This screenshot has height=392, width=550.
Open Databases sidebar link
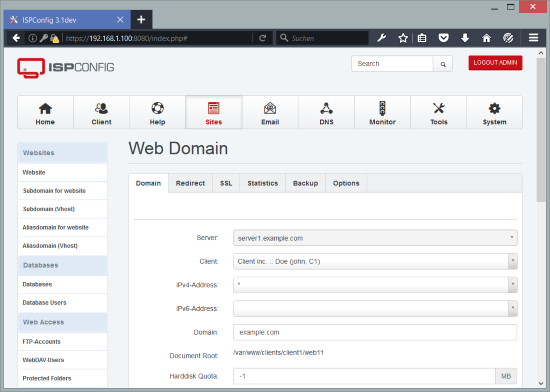[62, 284]
